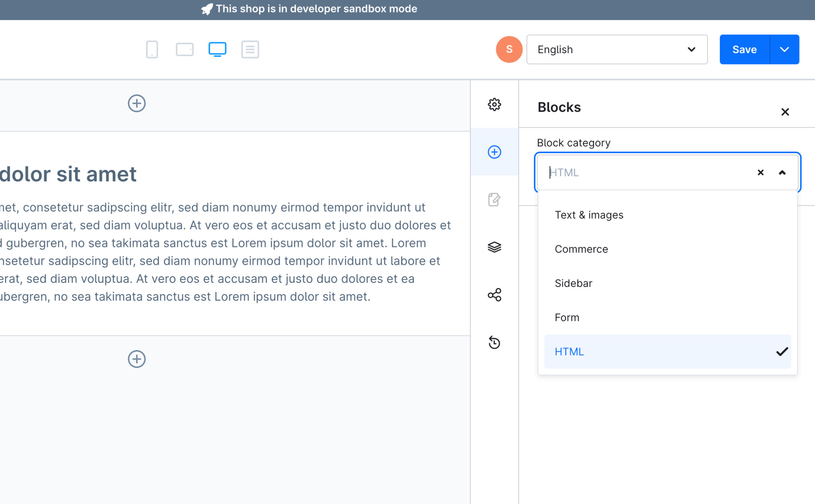Click the Save button
This screenshot has height=504, width=815.
click(x=744, y=49)
